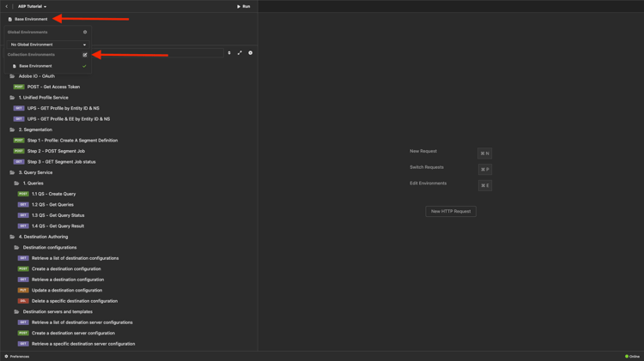Click POST badge of Create a destination configuration
This screenshot has height=361, width=644.
(23, 268)
